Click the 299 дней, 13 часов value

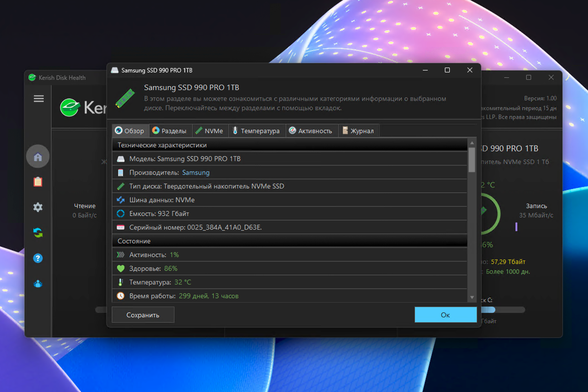pos(209,296)
